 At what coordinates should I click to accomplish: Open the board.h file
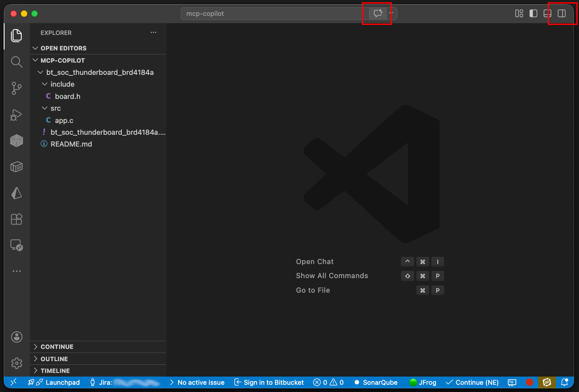coord(98,96)
